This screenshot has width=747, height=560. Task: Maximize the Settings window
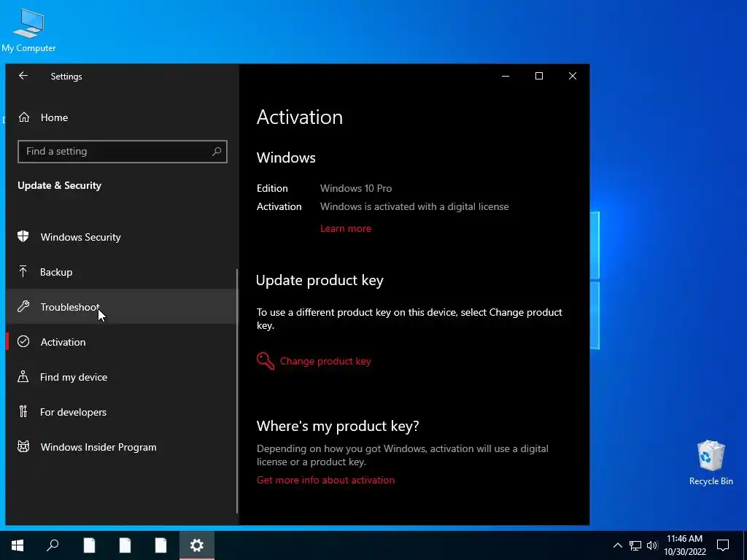[539, 76]
